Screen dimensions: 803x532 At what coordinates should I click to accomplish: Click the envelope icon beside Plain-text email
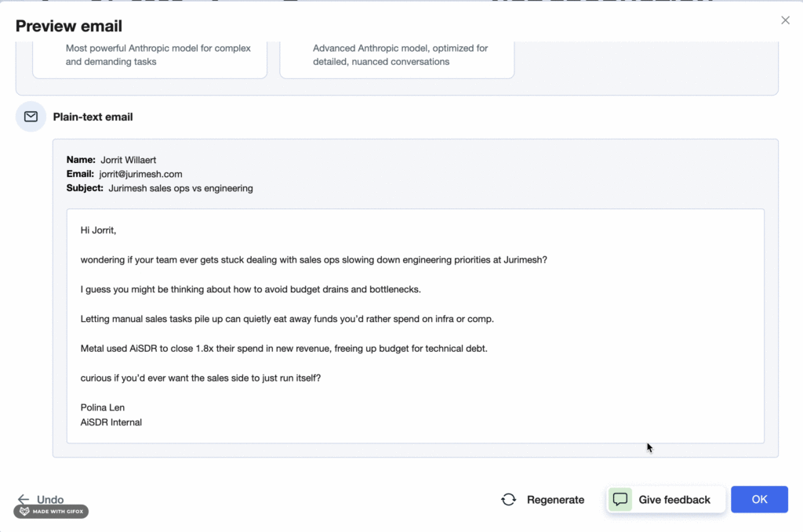pos(31,117)
